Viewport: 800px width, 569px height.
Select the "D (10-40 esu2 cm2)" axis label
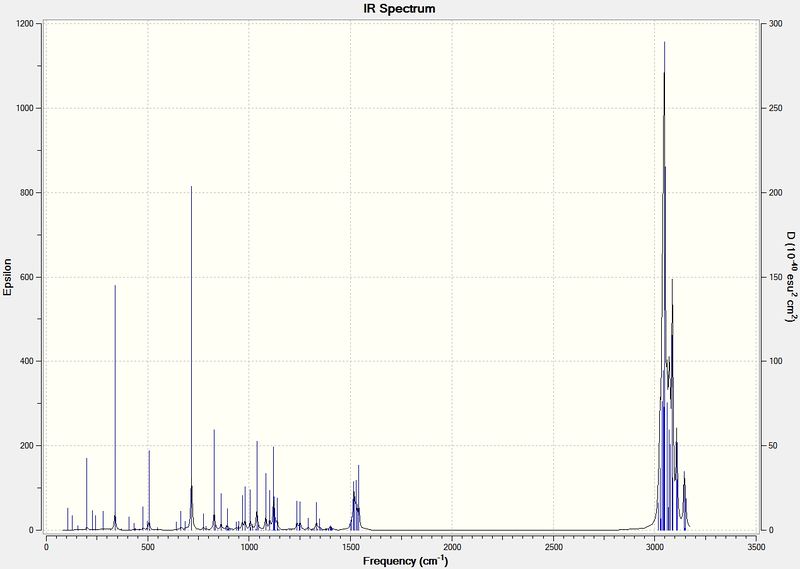click(791, 277)
